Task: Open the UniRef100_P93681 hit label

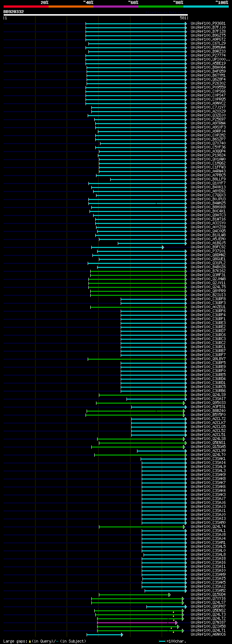Action: point(208,24)
